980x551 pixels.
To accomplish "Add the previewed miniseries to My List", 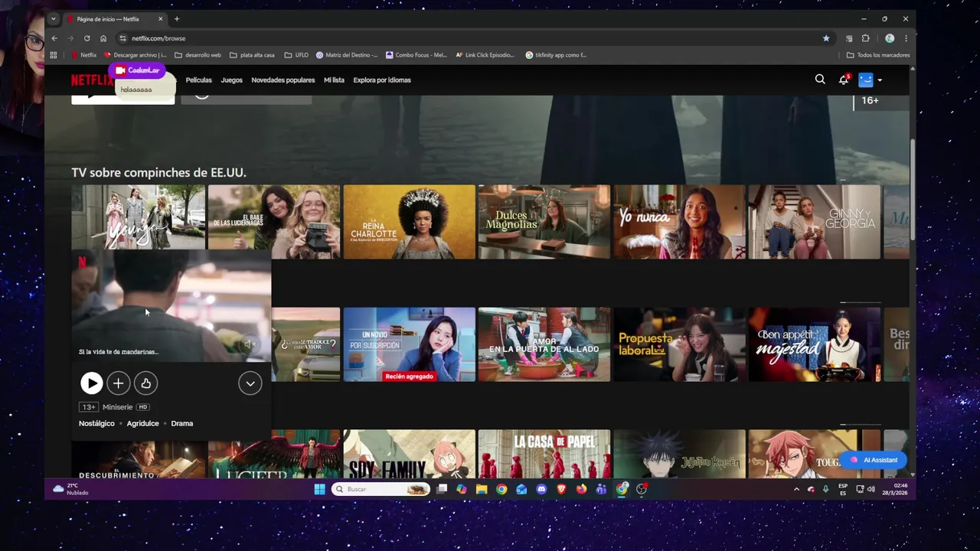I will (x=118, y=383).
